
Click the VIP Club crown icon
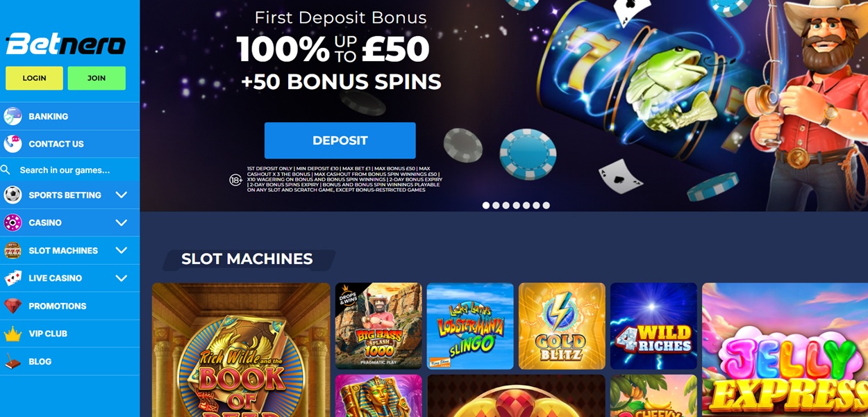tap(12, 334)
